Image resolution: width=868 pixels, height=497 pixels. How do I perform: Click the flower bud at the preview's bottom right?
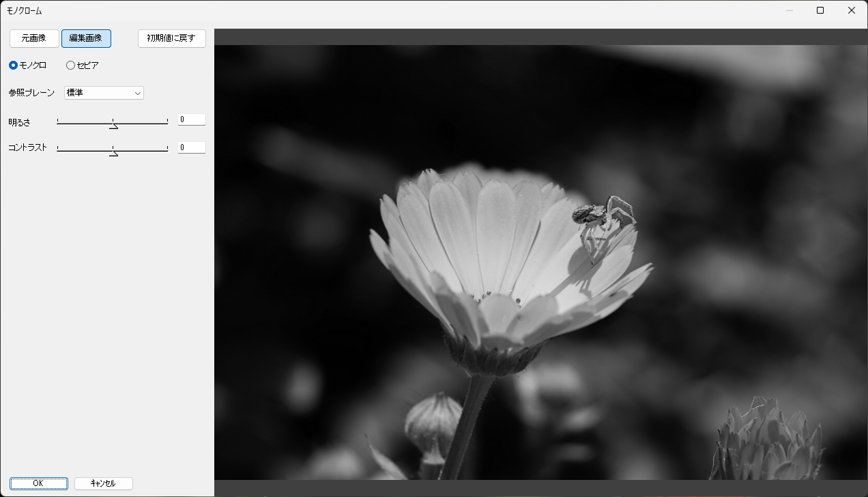pyautogui.click(x=768, y=440)
